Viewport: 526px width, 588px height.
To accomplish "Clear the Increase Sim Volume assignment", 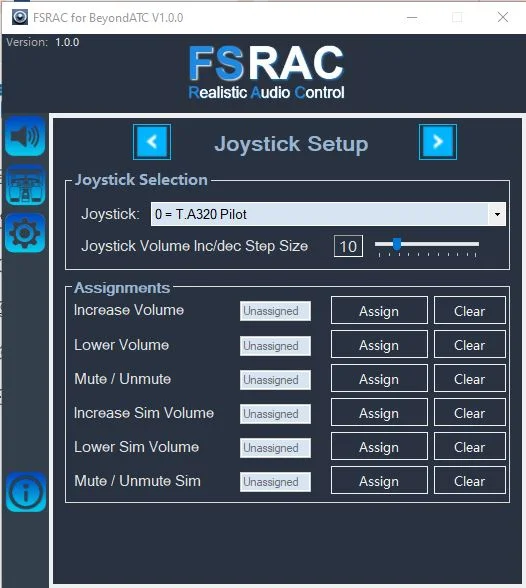I will (470, 413).
